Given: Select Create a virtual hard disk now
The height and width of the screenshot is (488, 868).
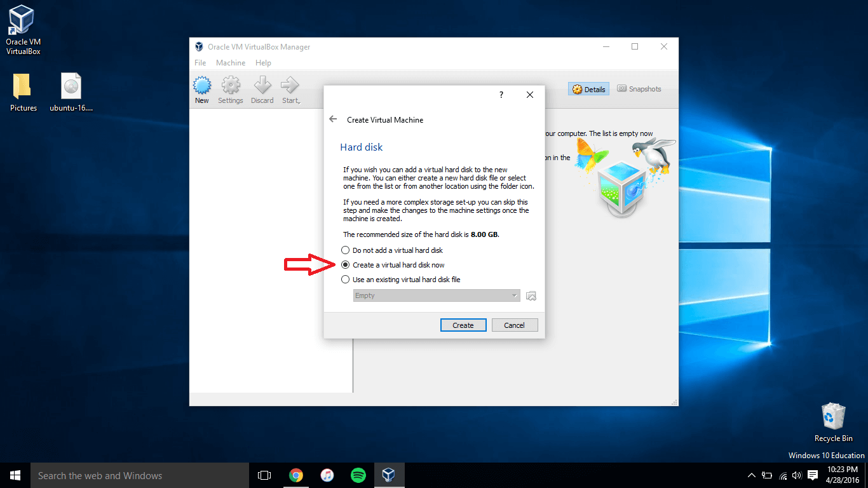Looking at the screenshot, I should click(393, 265).
